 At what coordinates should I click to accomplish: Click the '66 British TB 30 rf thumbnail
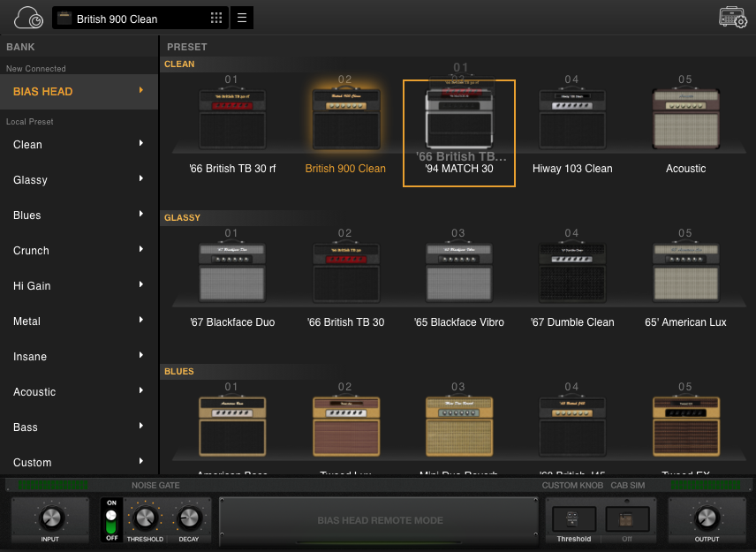coord(232,119)
